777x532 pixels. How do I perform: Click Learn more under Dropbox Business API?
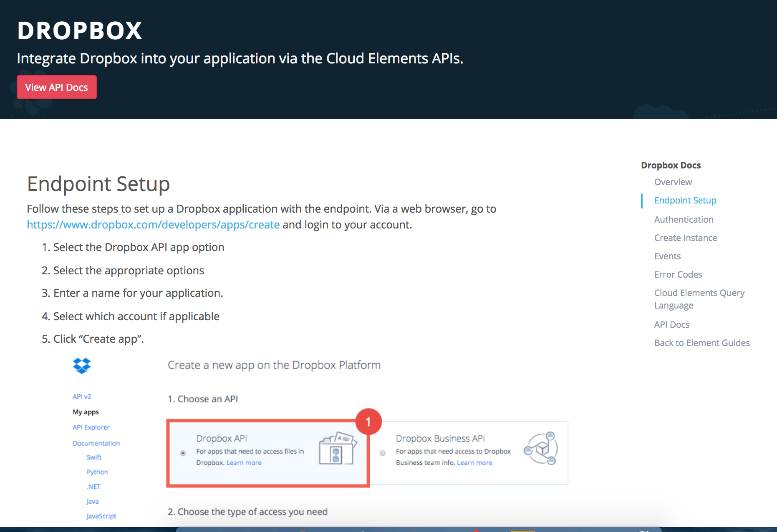474,463
